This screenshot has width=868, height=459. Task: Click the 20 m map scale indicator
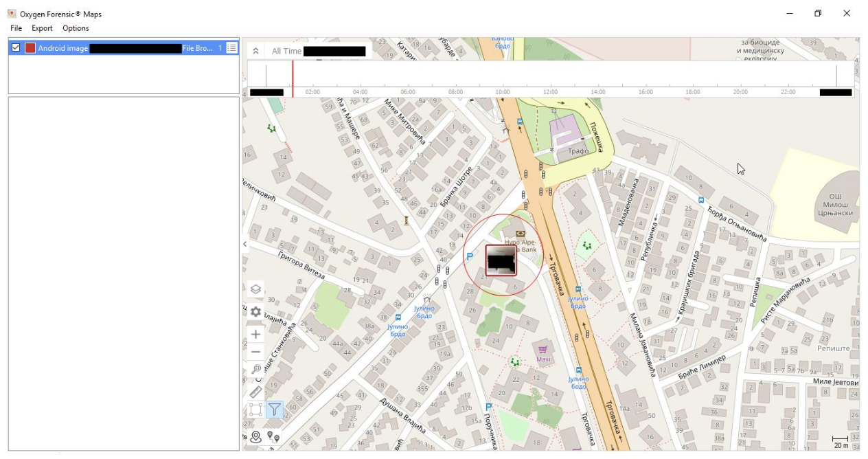[x=841, y=442]
